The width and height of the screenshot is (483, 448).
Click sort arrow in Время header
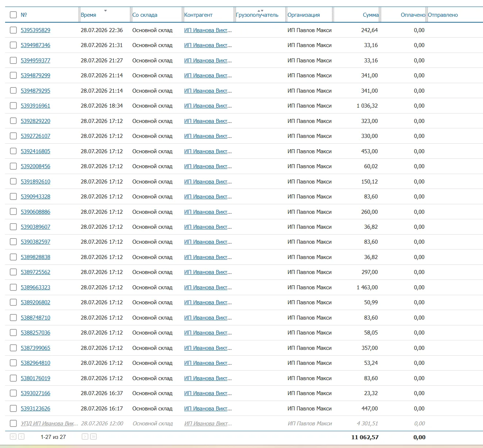point(105,11)
